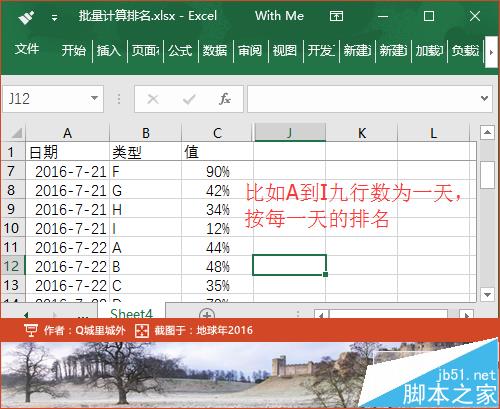Select column J header
The width and height of the screenshot is (500, 409).
pyautogui.click(x=290, y=133)
